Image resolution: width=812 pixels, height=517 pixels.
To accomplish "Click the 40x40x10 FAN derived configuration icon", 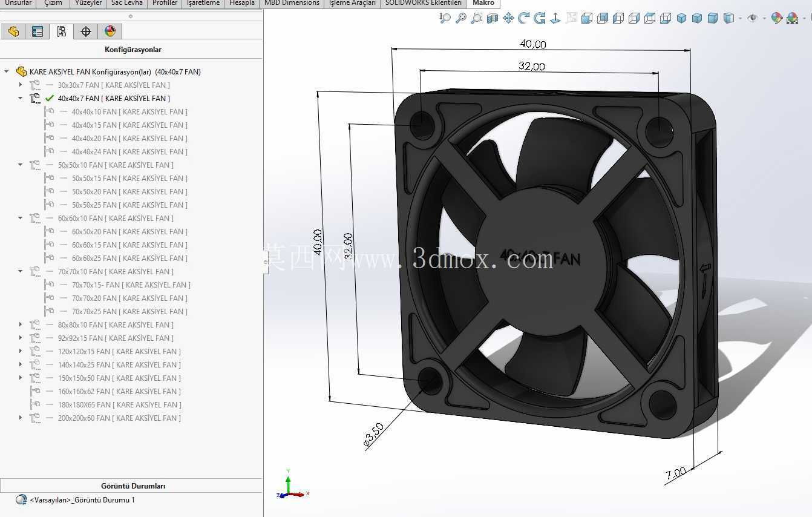I will pos(49,111).
